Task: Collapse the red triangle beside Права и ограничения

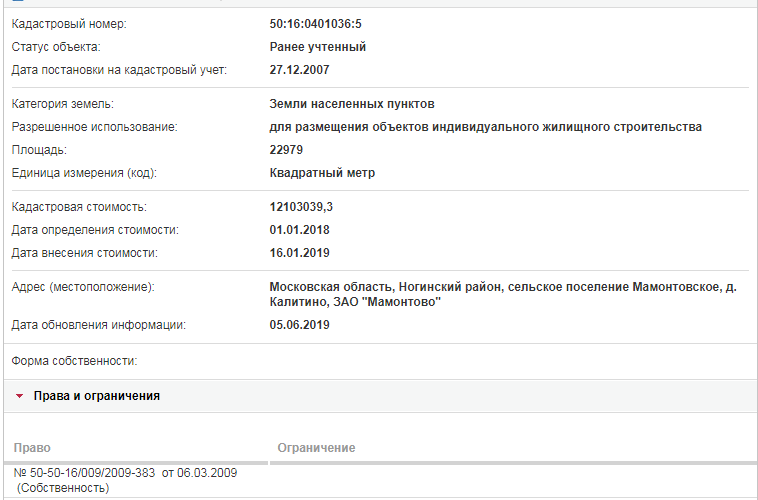Action: 19,396
